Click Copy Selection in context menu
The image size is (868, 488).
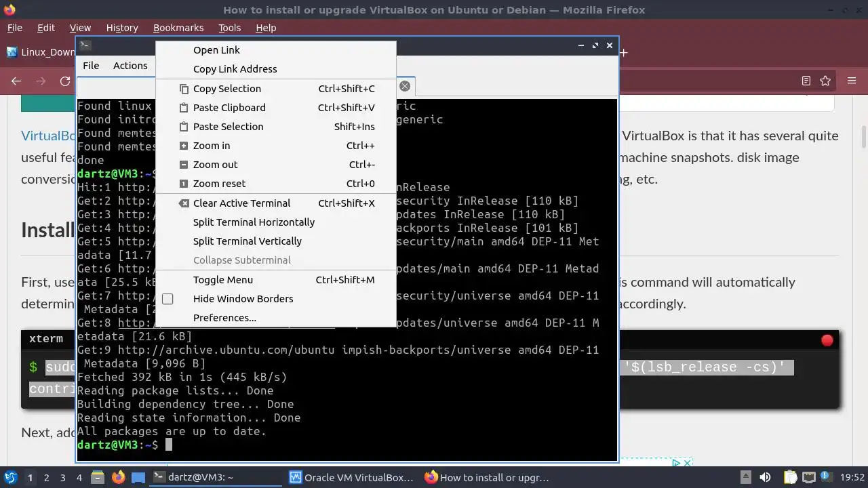coord(275,89)
